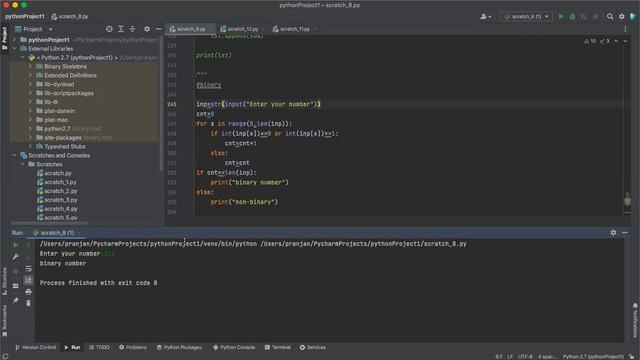Collapse Python 2.7 interpreter node
The image size is (640, 360).
[23, 58]
